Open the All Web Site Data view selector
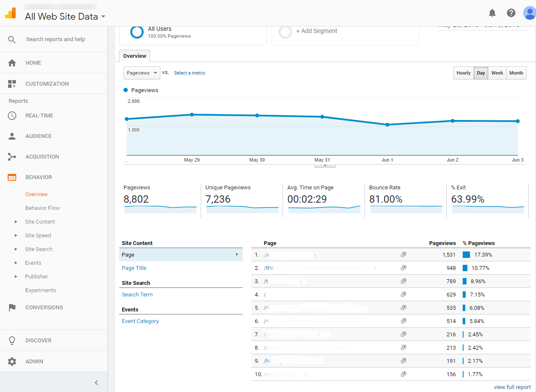 point(65,17)
